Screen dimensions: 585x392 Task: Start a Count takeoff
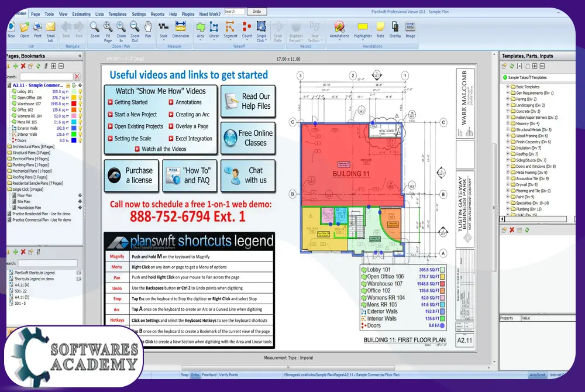247,30
